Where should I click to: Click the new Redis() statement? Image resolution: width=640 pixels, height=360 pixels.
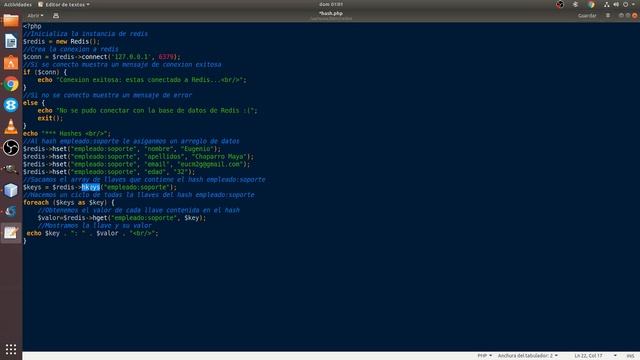click(78, 41)
